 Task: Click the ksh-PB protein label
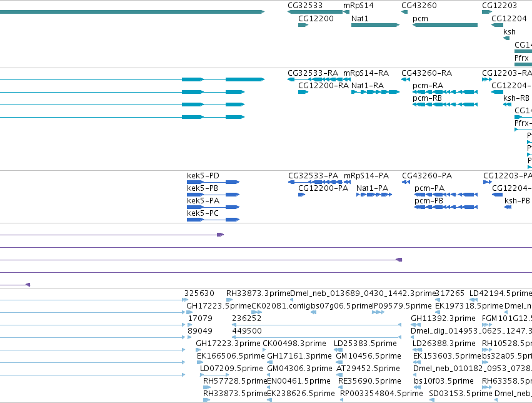(x=517, y=201)
